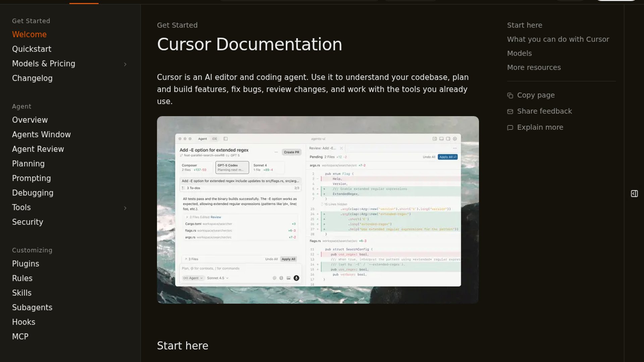Image resolution: width=644 pixels, height=362 pixels.
Task: Open the Plugins page
Action: [25, 264]
